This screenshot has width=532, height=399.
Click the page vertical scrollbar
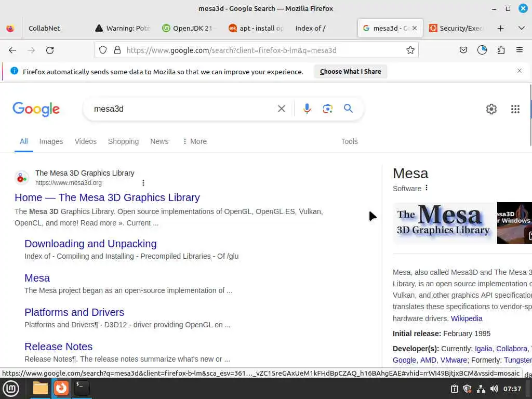[x=530, y=115]
